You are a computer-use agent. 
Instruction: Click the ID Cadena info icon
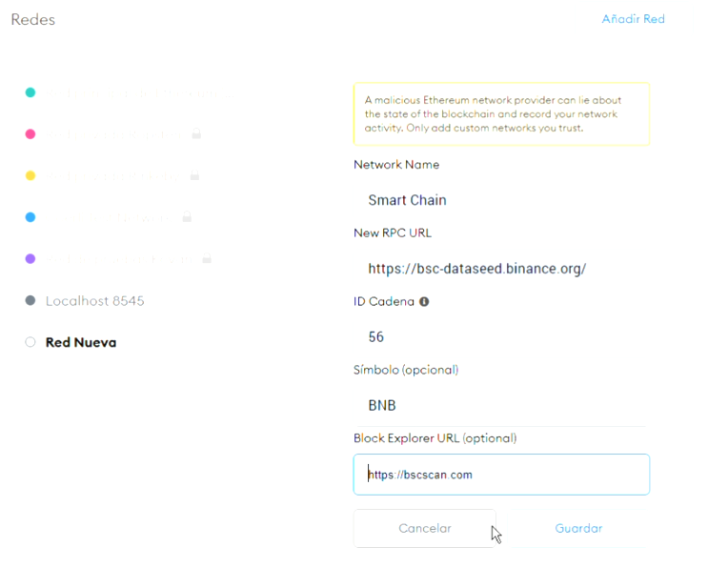pyautogui.click(x=424, y=301)
